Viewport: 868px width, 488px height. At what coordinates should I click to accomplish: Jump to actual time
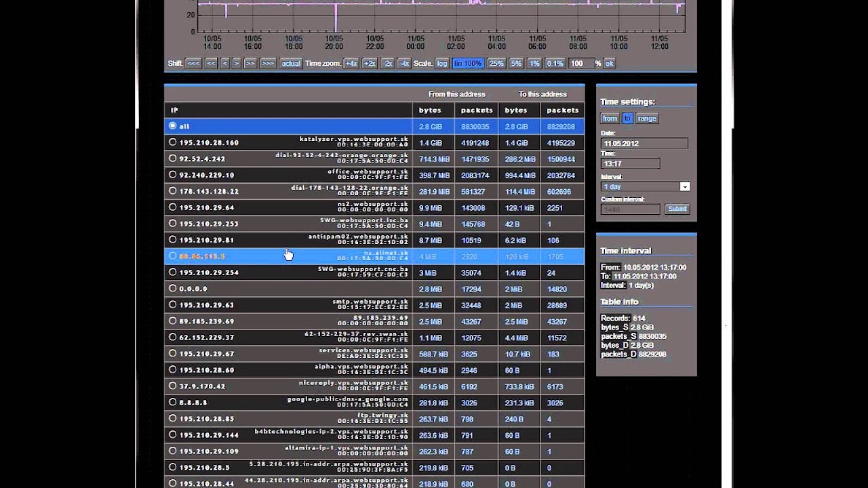[290, 63]
